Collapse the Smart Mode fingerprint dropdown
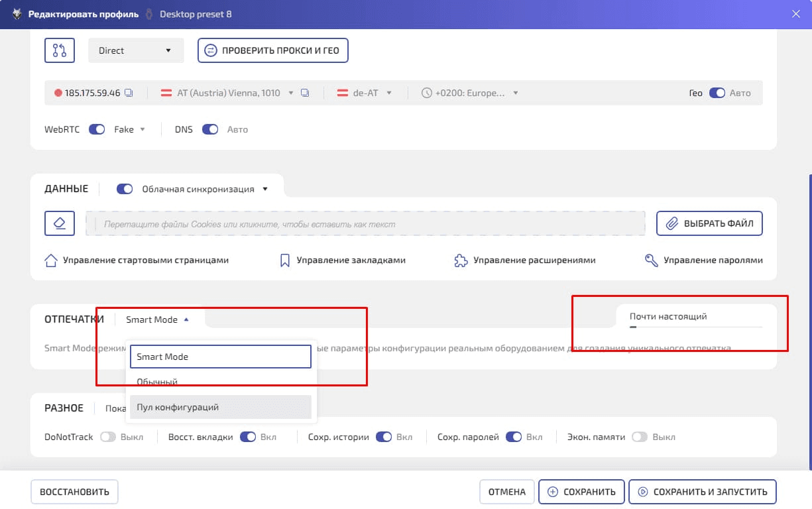Screen dimensions: 812x509 click(158, 319)
